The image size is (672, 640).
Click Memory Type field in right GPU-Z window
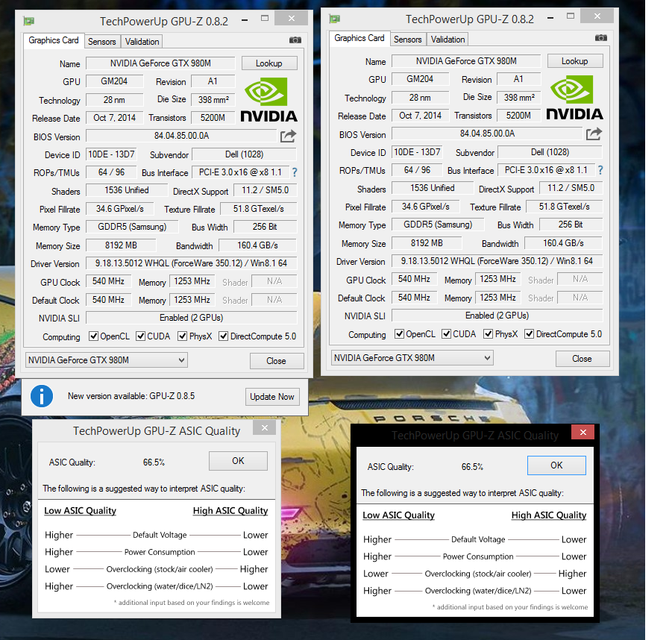[438, 225]
